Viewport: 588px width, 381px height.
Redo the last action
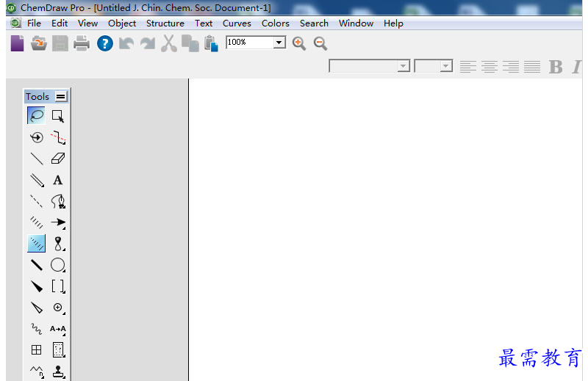148,43
